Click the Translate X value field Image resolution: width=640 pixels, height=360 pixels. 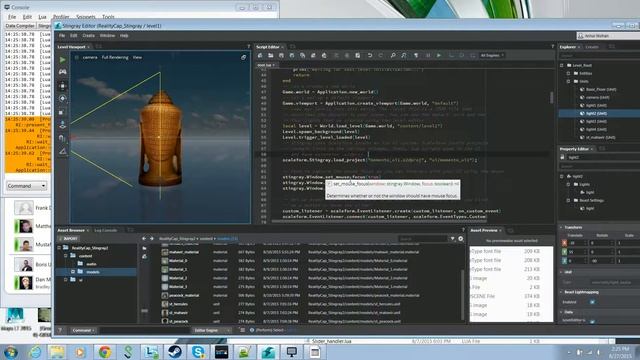578,243
